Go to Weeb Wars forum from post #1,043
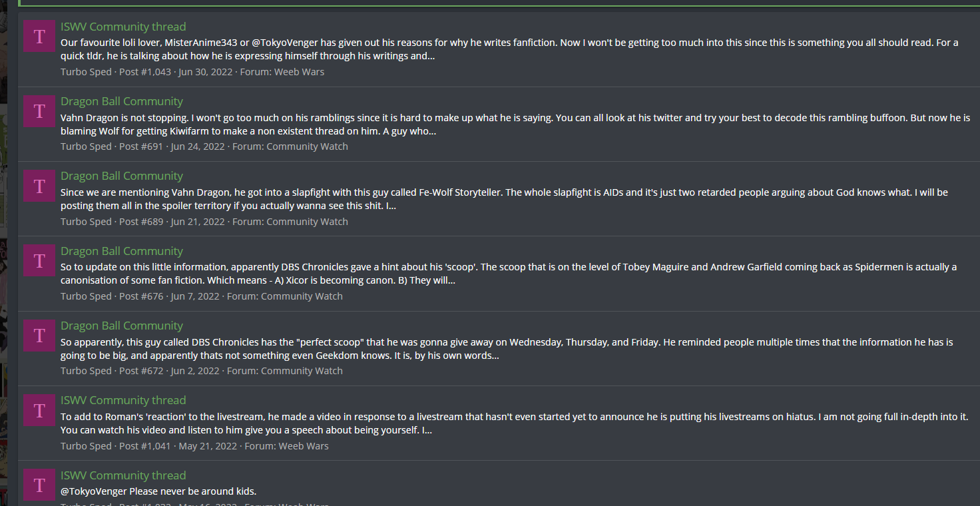 299,72
